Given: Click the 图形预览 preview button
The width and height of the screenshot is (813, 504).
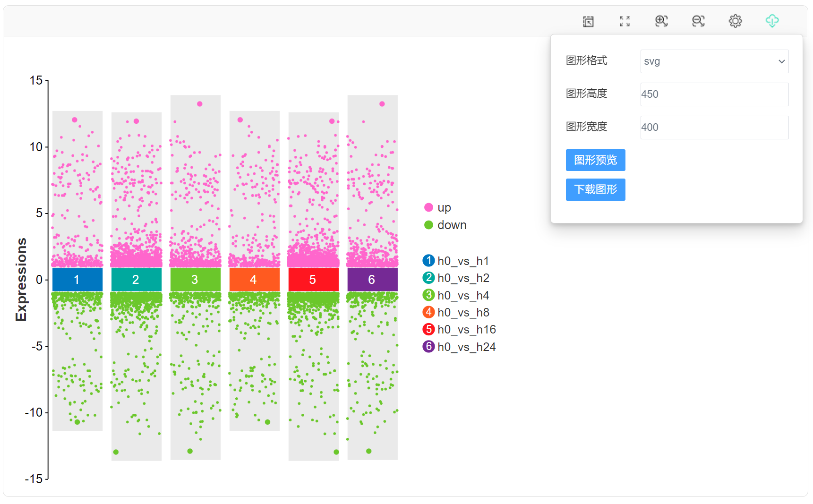Looking at the screenshot, I should [x=595, y=160].
